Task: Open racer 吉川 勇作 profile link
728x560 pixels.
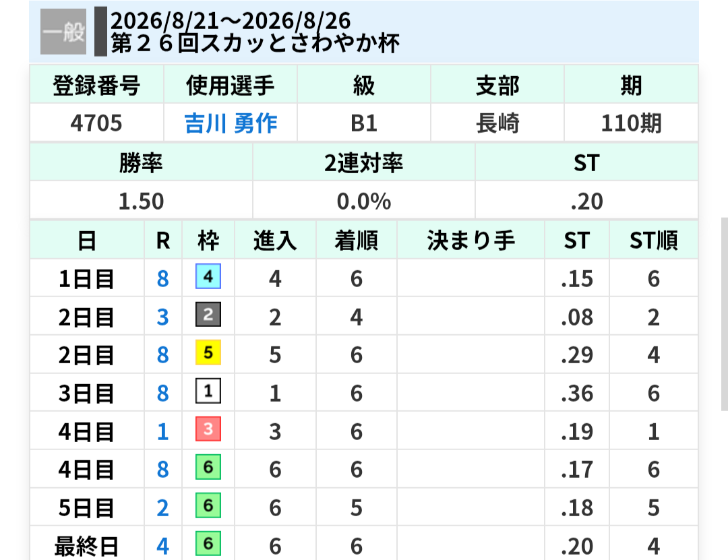Action: [231, 123]
